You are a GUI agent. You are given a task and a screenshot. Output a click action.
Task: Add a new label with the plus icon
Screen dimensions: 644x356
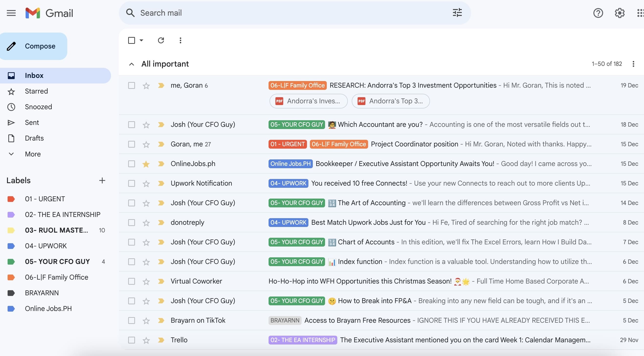coord(102,180)
